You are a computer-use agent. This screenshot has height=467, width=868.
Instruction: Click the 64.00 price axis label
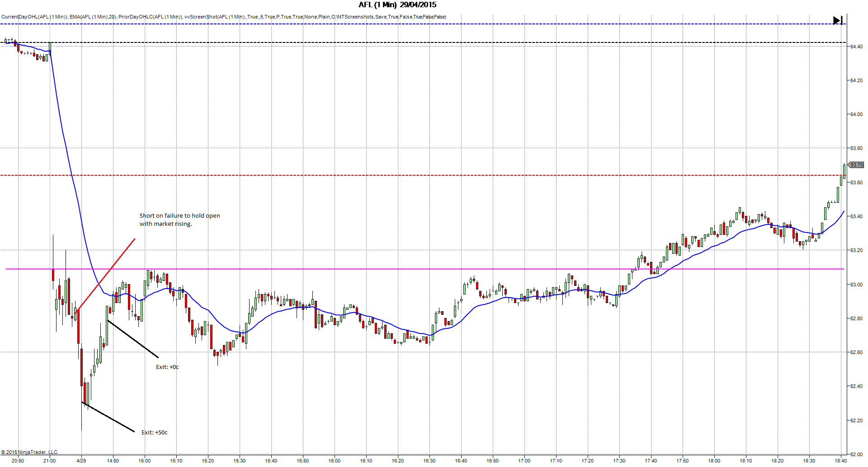click(856, 114)
